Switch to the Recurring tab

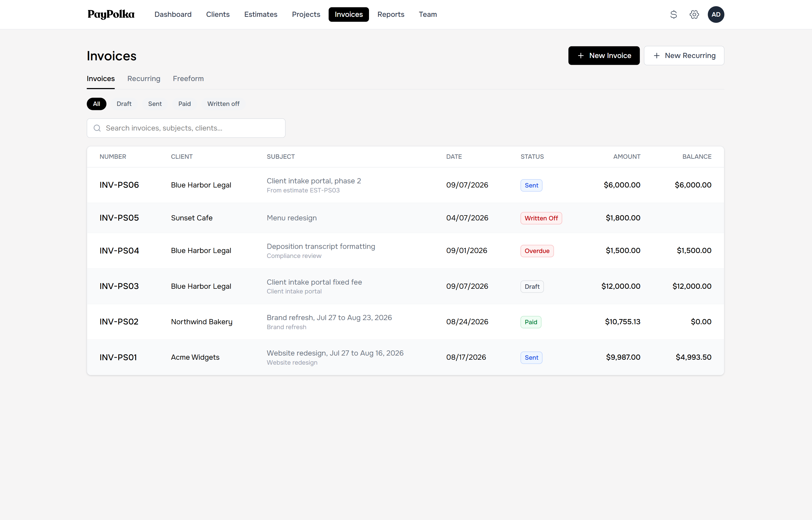click(x=144, y=79)
